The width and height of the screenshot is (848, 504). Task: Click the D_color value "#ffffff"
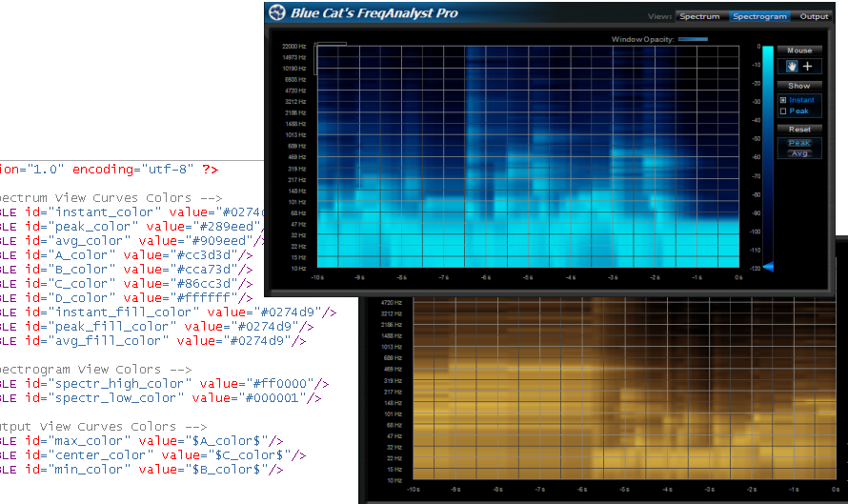pos(208,298)
